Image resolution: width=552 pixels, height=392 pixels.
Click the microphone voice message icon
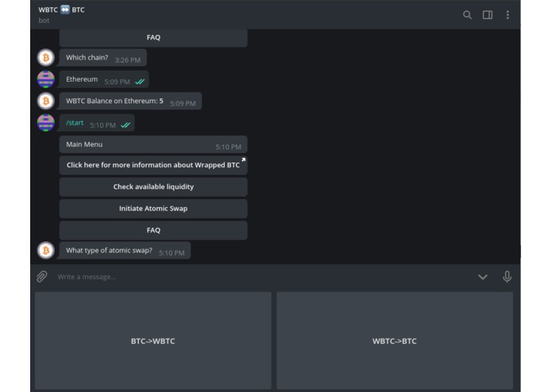point(507,277)
